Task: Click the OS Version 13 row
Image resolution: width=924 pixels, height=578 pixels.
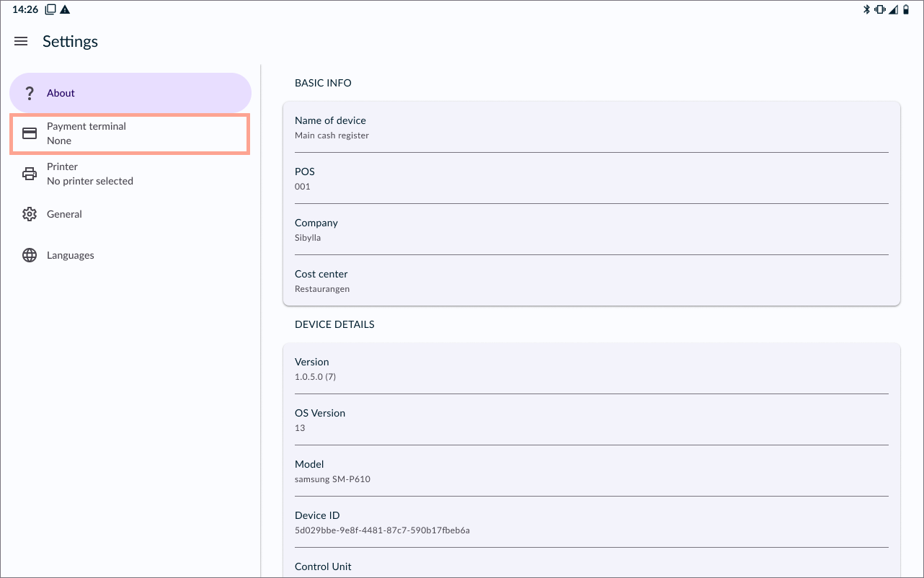Action: point(592,419)
